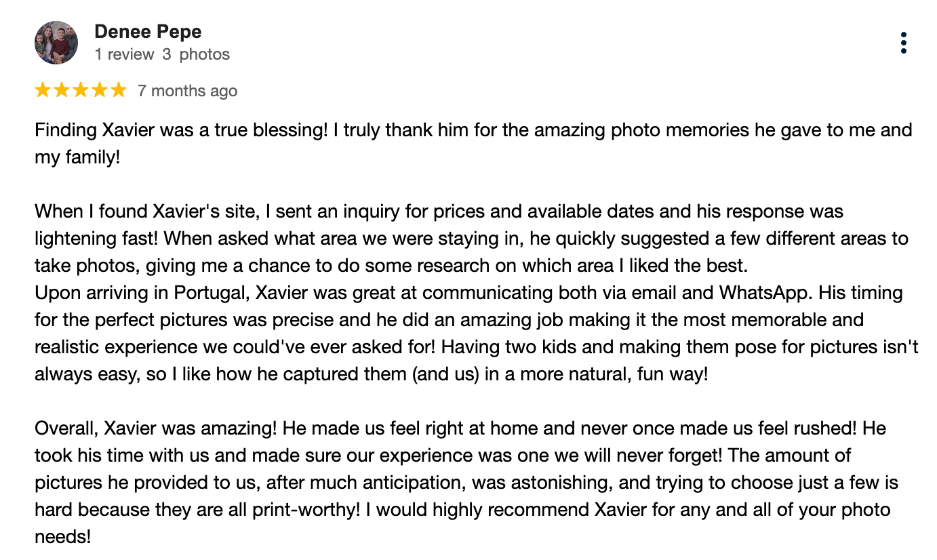
Task: Click the final word "needs!" of review
Action: click(62, 536)
